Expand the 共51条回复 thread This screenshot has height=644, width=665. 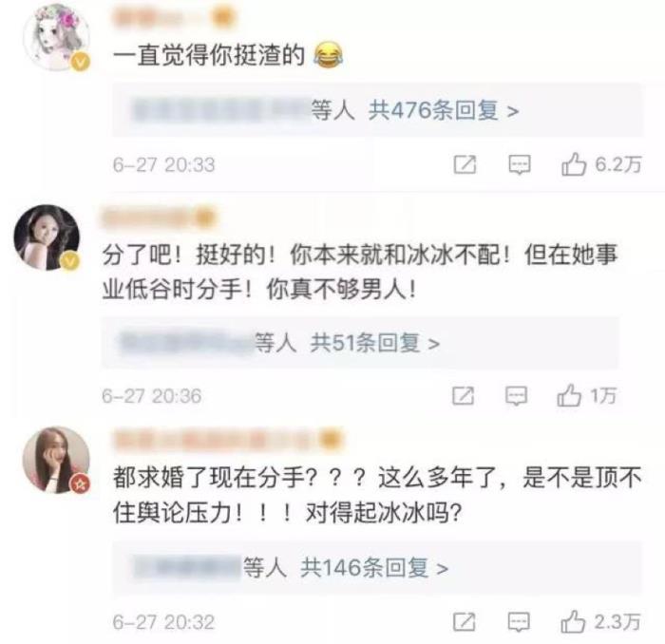375,343
